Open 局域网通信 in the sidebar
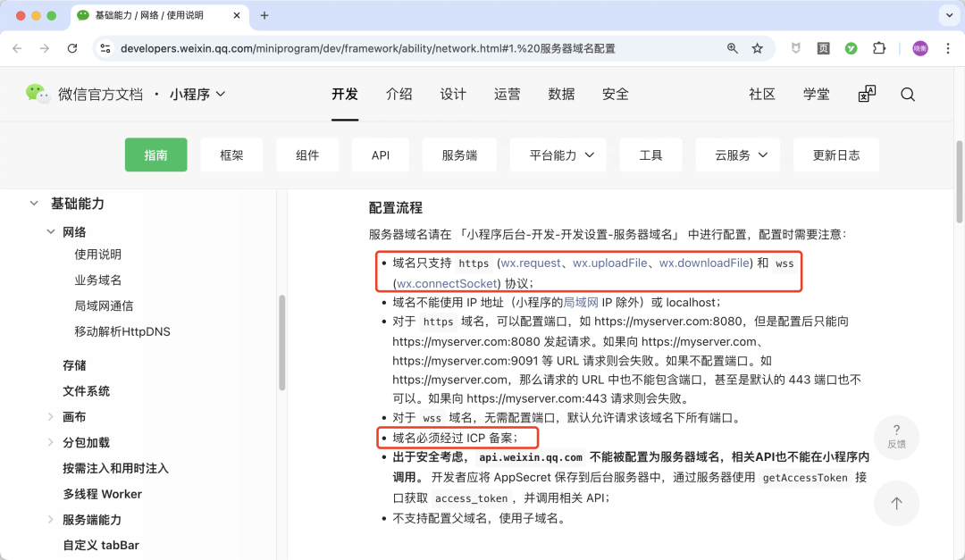 tap(104, 305)
